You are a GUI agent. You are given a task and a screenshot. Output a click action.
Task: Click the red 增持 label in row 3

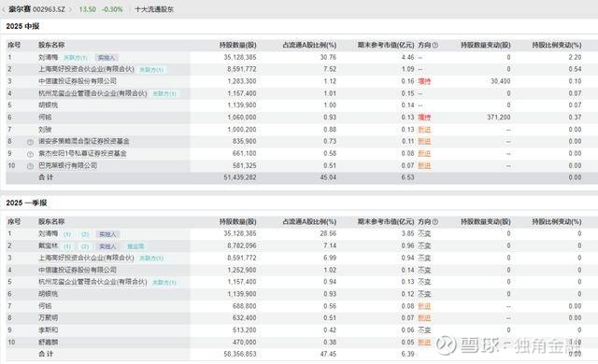click(424, 81)
